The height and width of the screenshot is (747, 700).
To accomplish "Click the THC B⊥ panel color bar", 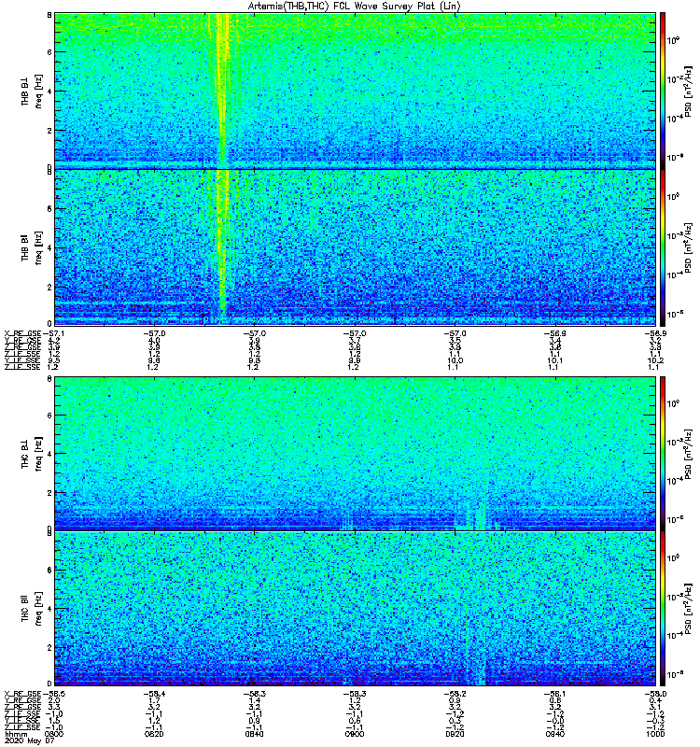I will (x=663, y=454).
